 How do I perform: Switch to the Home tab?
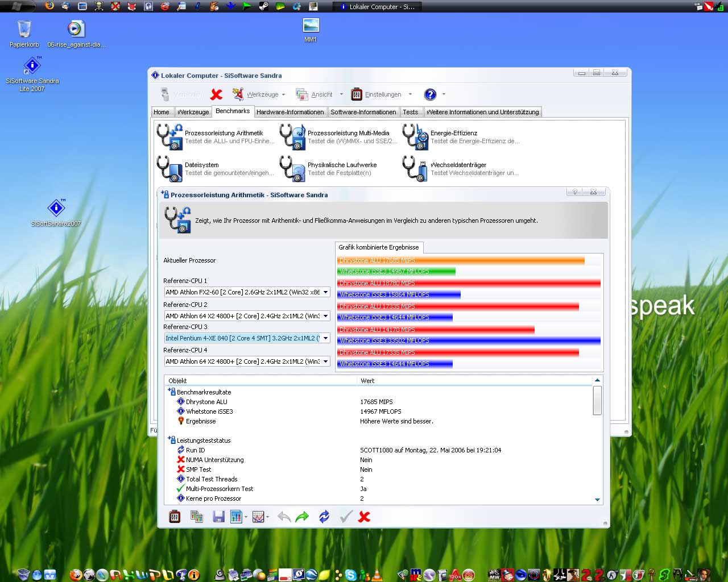coord(162,112)
